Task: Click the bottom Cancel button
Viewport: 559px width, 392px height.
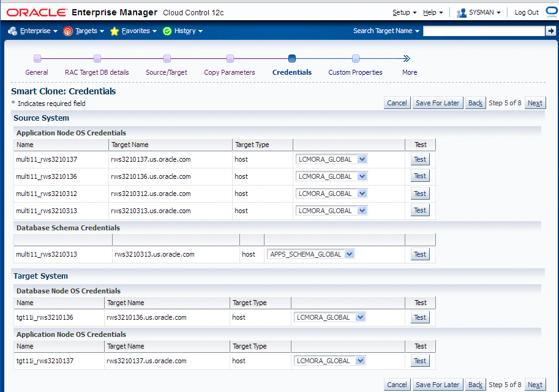Action: pyautogui.click(x=397, y=385)
